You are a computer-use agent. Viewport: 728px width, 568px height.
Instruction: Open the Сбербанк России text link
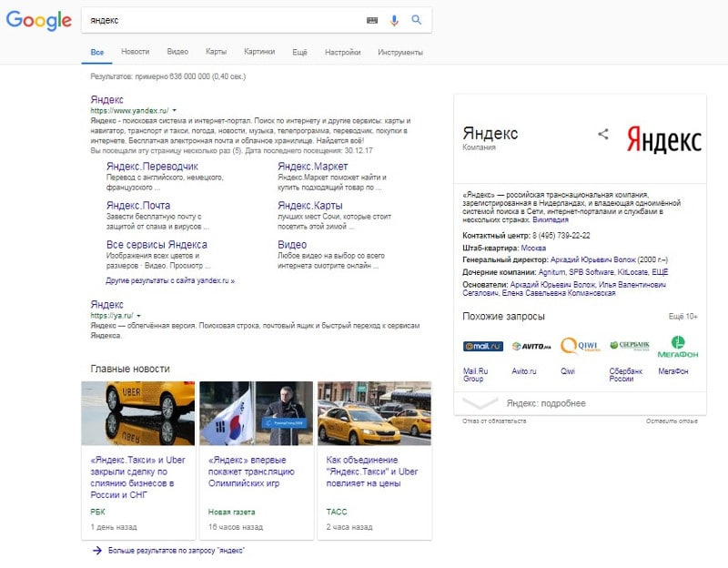[x=625, y=375]
